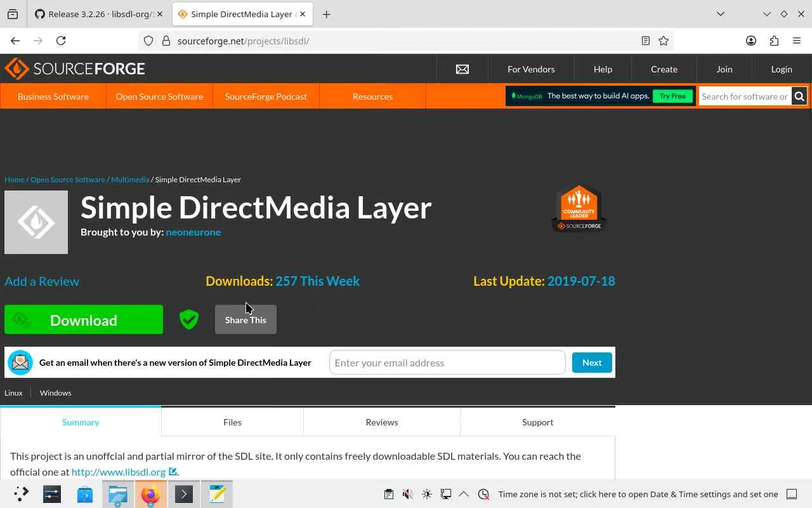Open the neoneurone author profile link
This screenshot has width=812, height=508.
pyautogui.click(x=193, y=232)
